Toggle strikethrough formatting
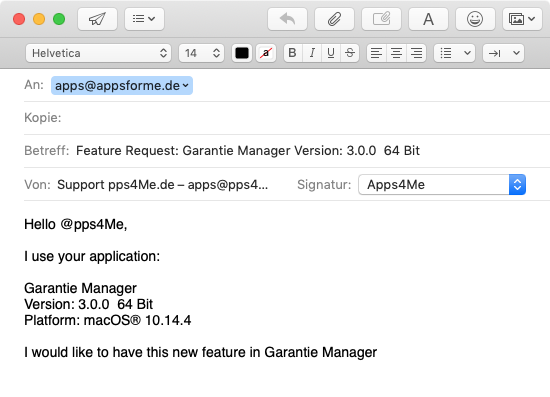The height and width of the screenshot is (397, 550). click(350, 53)
